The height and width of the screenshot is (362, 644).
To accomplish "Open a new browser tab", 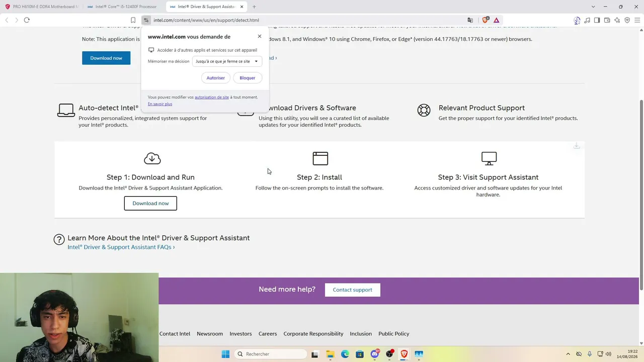I will 254,7.
